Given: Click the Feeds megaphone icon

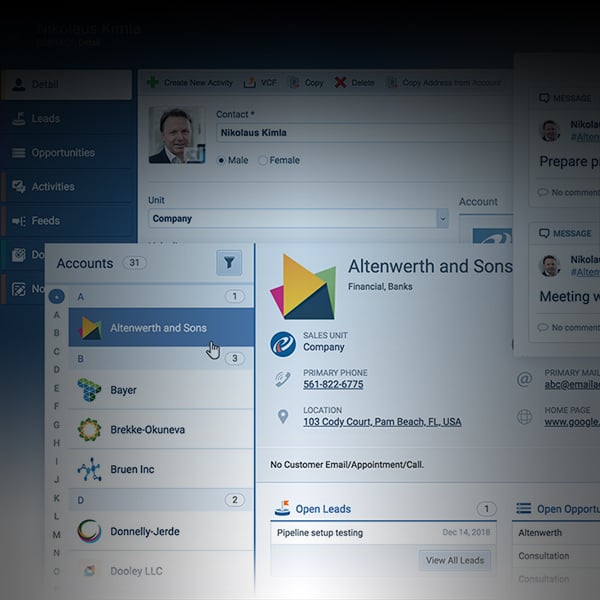Looking at the screenshot, I should pyautogui.click(x=18, y=221).
